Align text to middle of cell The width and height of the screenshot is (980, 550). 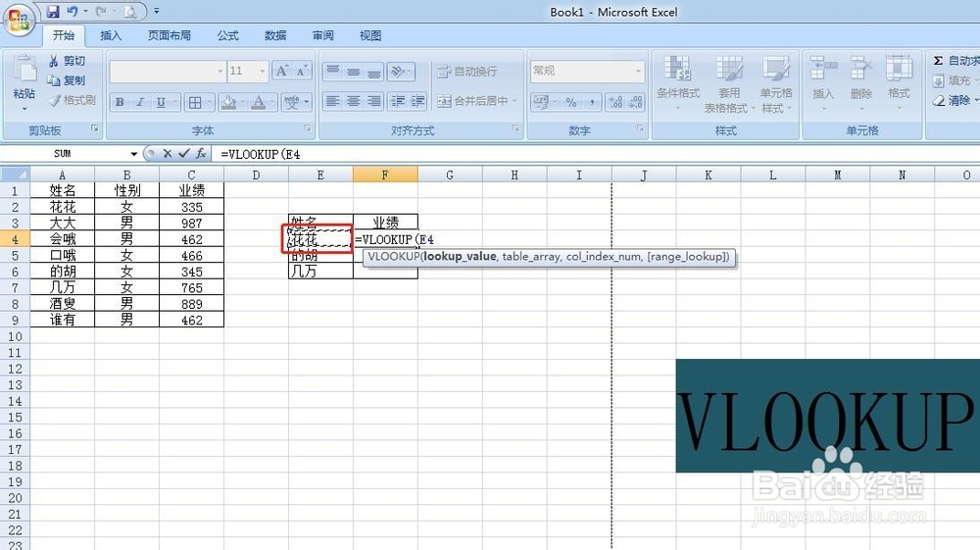click(354, 72)
